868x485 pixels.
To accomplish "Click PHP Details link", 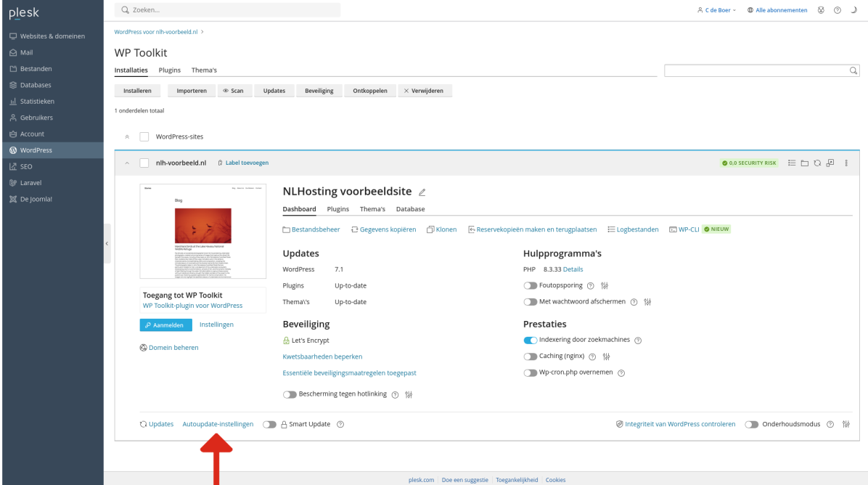I will [573, 269].
